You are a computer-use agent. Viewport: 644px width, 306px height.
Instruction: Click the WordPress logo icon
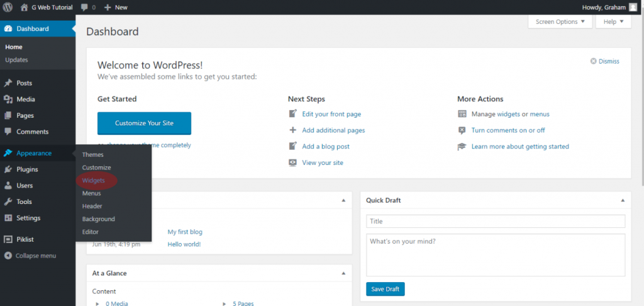[x=8, y=7]
